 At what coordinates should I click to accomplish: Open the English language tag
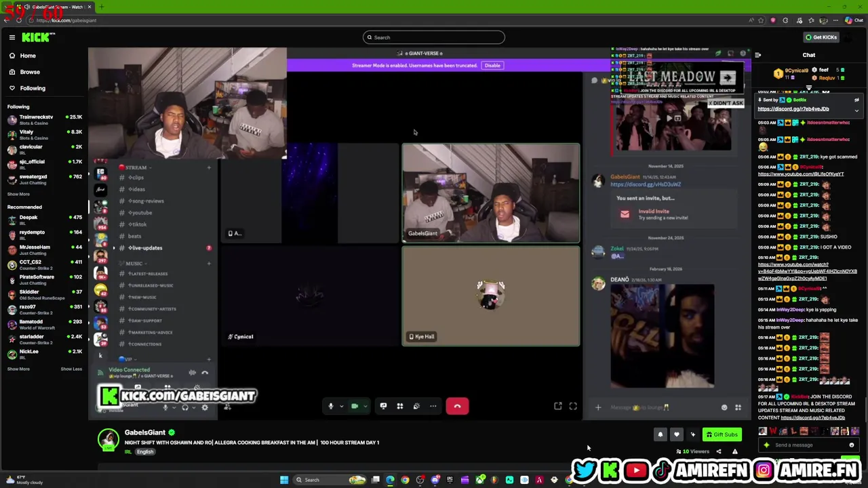(145, 452)
